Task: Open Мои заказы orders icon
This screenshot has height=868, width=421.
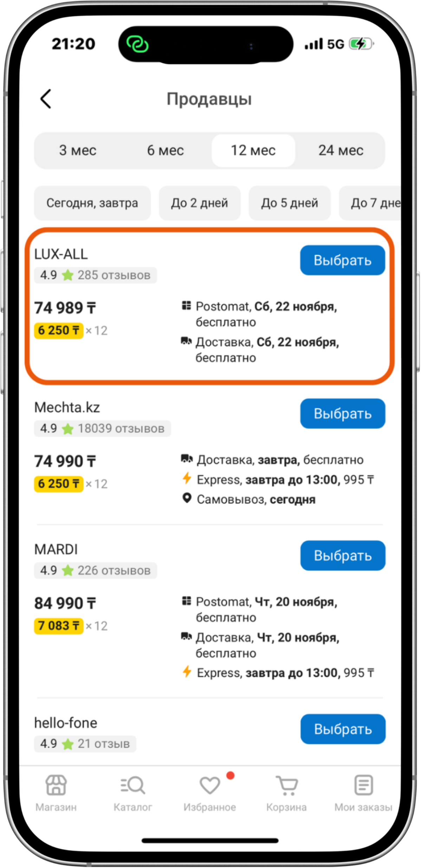Action: point(363,785)
